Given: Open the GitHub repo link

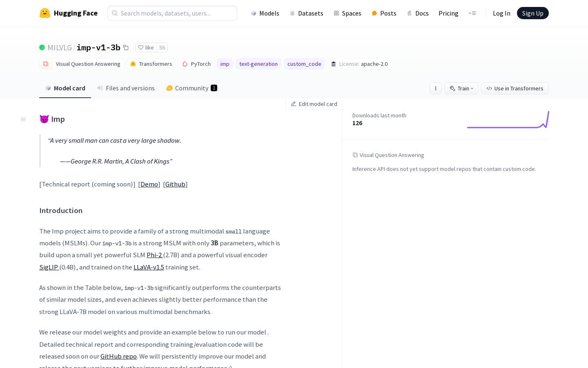Looking at the screenshot, I should (x=118, y=356).
